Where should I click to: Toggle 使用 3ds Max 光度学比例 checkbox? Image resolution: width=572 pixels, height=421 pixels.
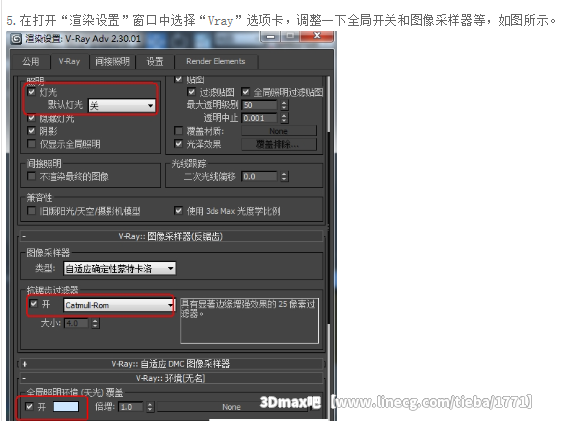point(178,211)
